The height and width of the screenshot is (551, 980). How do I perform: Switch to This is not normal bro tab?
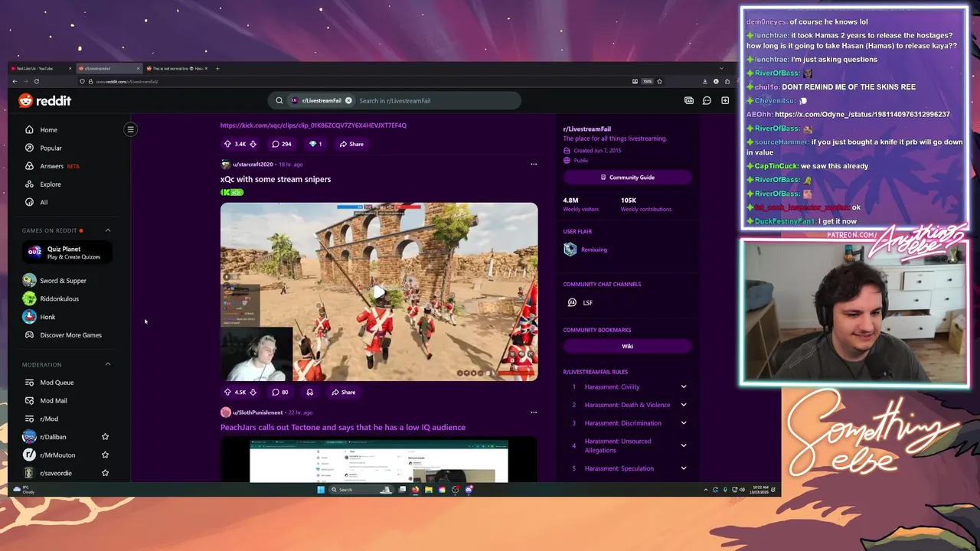[176, 69]
